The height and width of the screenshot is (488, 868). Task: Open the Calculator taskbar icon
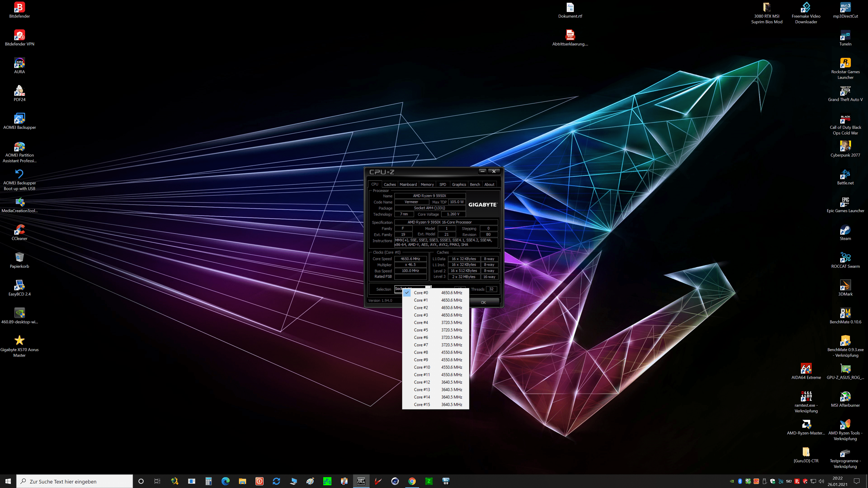tap(209, 481)
